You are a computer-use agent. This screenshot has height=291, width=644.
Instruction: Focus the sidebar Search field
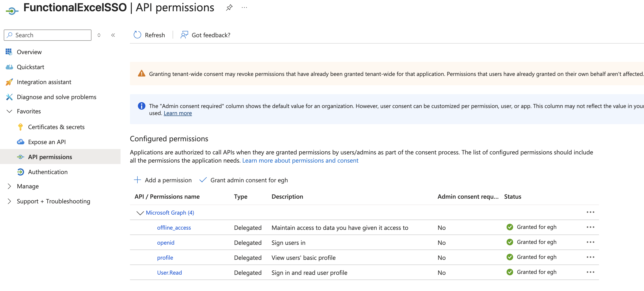48,35
